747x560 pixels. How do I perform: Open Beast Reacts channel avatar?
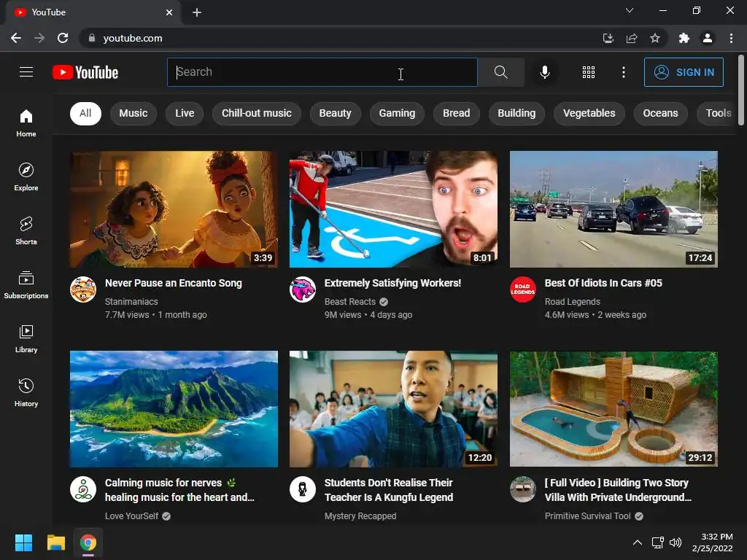click(303, 289)
